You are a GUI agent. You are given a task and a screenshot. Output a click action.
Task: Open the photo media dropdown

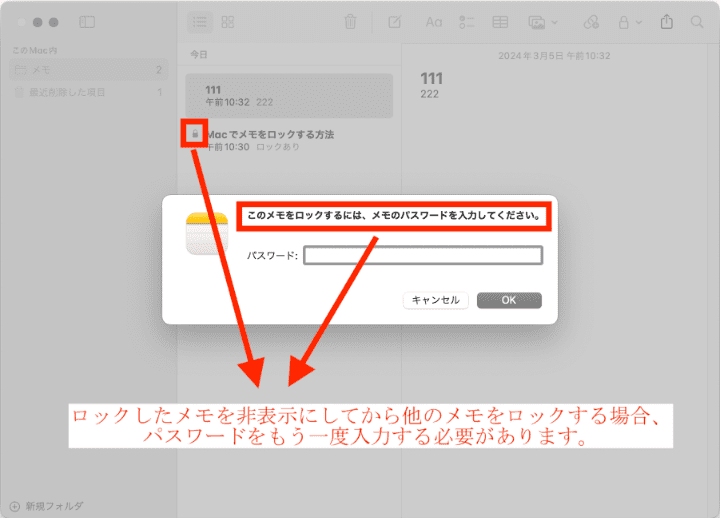pyautogui.click(x=543, y=22)
